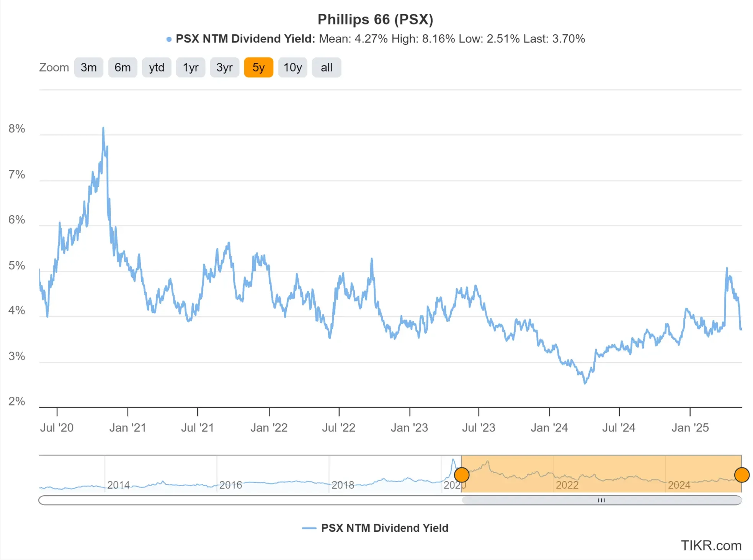This screenshot has height=560, width=753.
Task: Click the Jan '23 x-axis label
Action: click(x=410, y=428)
